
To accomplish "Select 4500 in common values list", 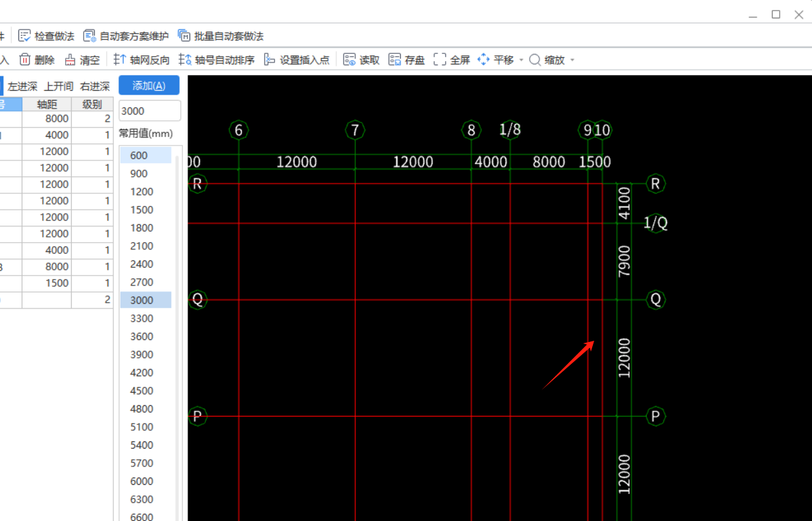I will coord(146,391).
